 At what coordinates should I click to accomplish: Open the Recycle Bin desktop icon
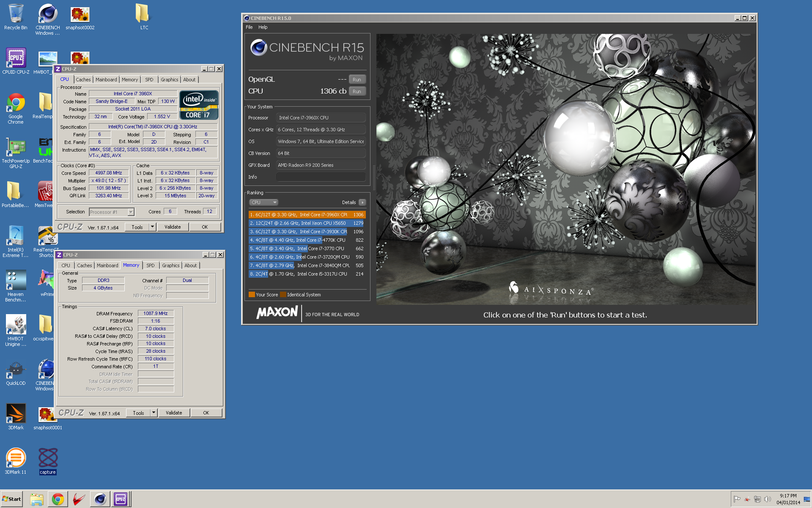tap(16, 17)
